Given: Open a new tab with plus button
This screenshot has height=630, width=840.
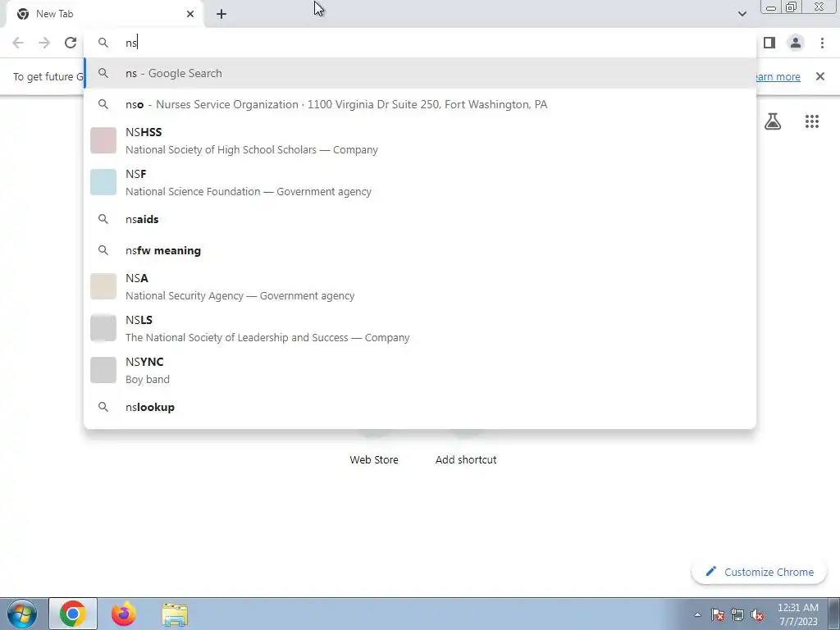Looking at the screenshot, I should pos(221,14).
